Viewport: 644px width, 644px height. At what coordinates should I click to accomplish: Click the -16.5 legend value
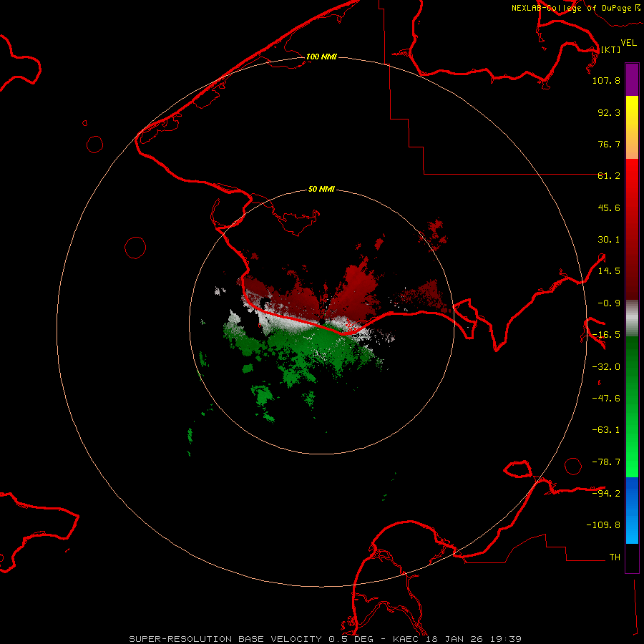(x=606, y=335)
